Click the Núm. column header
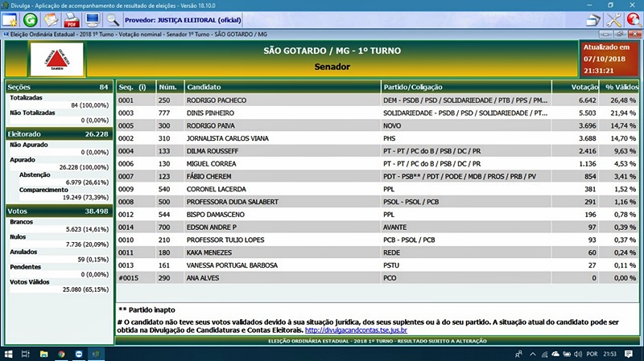 (168, 86)
